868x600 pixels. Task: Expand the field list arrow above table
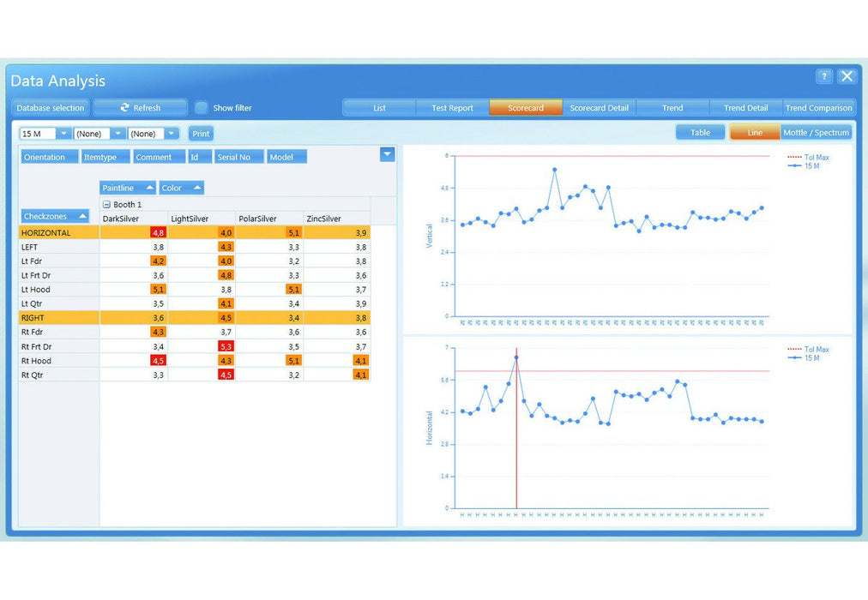[x=387, y=153]
